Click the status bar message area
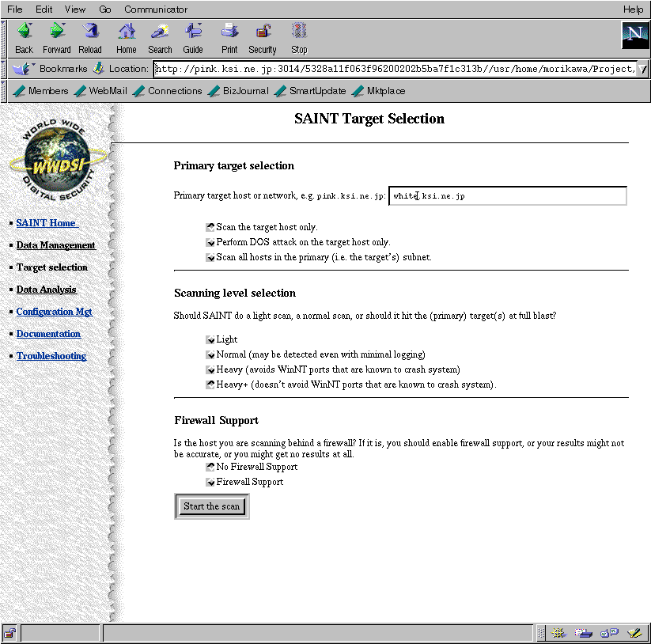Screen dimensions: 651x644 (x=318, y=633)
